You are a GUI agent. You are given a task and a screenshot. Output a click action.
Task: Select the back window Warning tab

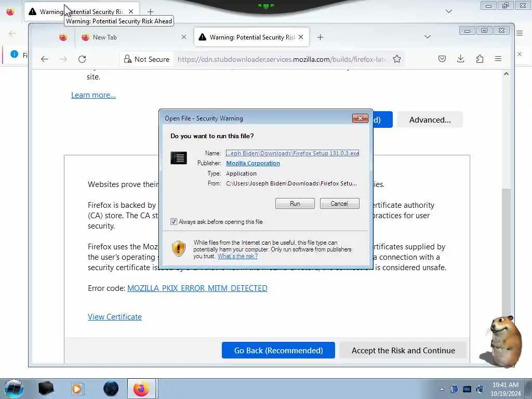[x=82, y=11]
